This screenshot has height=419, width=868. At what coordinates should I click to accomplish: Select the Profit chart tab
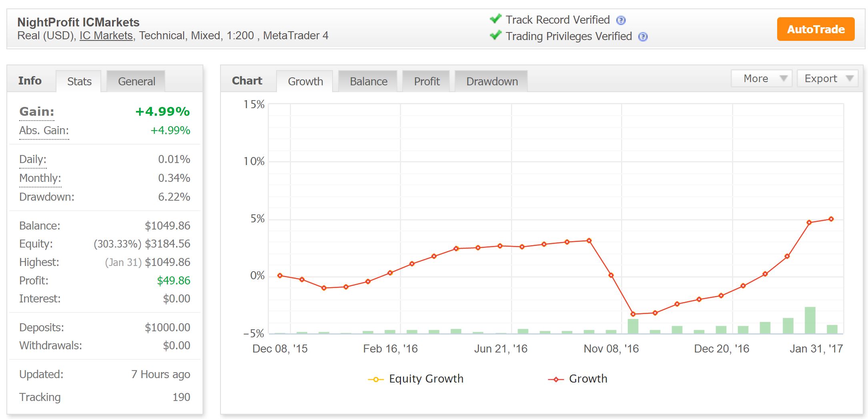tap(427, 81)
